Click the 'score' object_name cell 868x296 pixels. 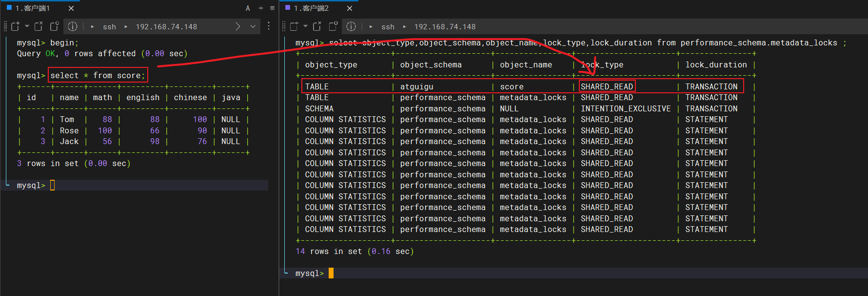[512, 86]
